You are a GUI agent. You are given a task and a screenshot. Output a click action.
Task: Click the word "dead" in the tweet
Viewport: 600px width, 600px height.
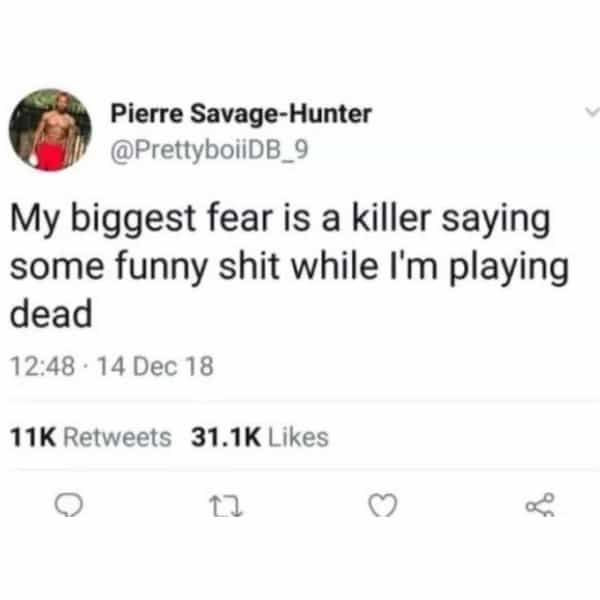click(x=51, y=313)
